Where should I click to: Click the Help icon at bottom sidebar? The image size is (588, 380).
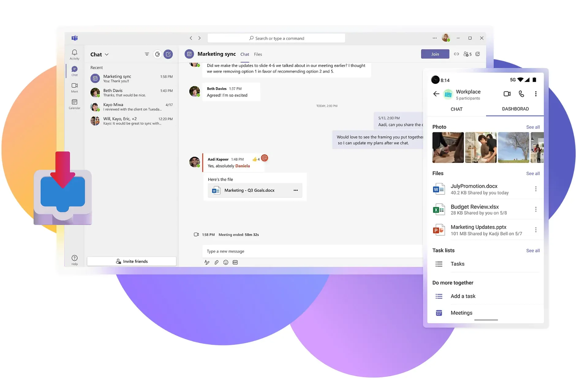[x=74, y=258]
